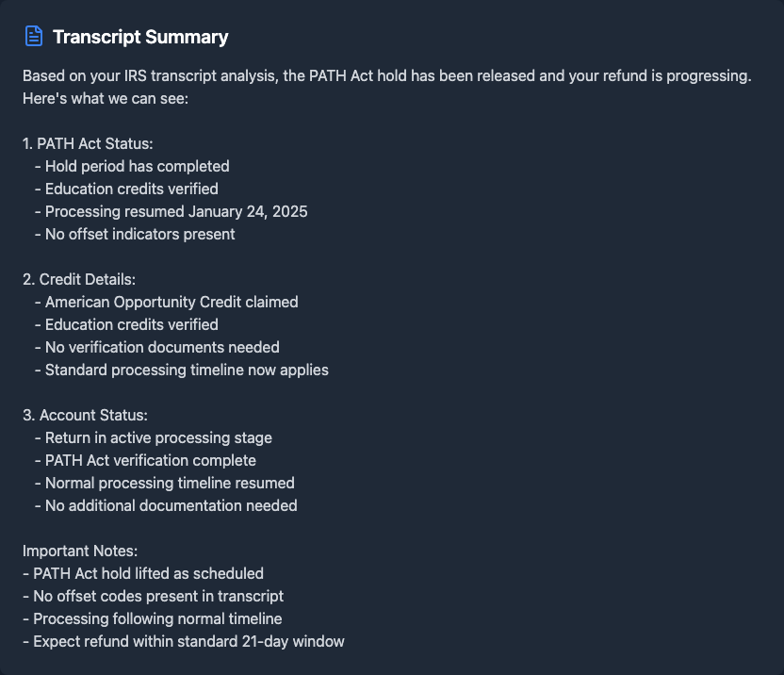Click the intro sentence about PATH Act hold released
Screen dimensions: 784x675
click(x=386, y=75)
